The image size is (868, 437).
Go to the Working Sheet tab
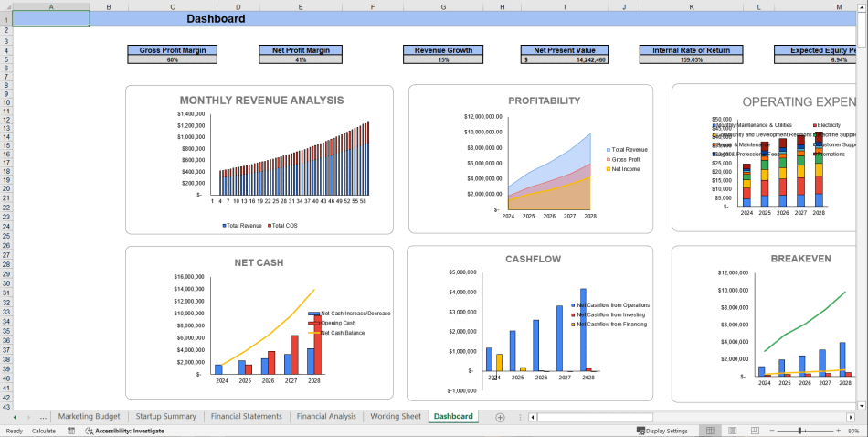pos(395,417)
